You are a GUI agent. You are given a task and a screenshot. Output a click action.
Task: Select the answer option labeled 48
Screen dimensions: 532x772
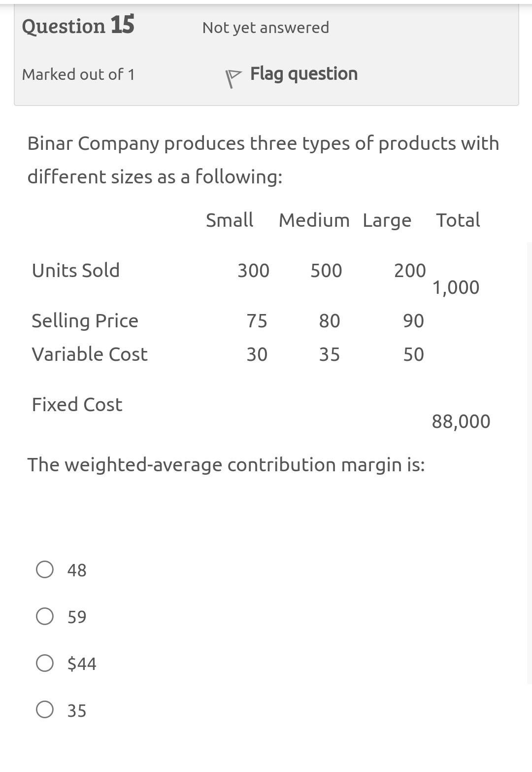point(76,570)
